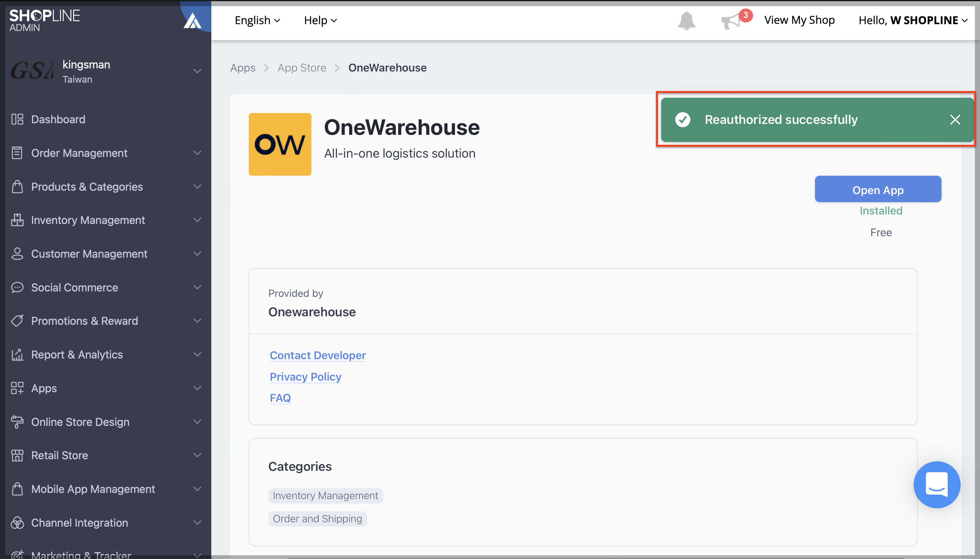This screenshot has height=559, width=980.
Task: Click the 'All-in-one logistics solution' tagline
Action: (x=400, y=154)
